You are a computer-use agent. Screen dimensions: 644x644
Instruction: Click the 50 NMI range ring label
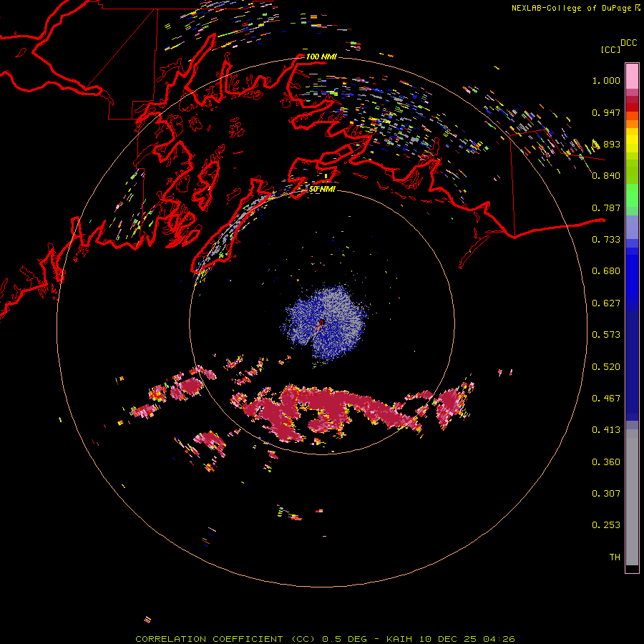click(x=322, y=189)
